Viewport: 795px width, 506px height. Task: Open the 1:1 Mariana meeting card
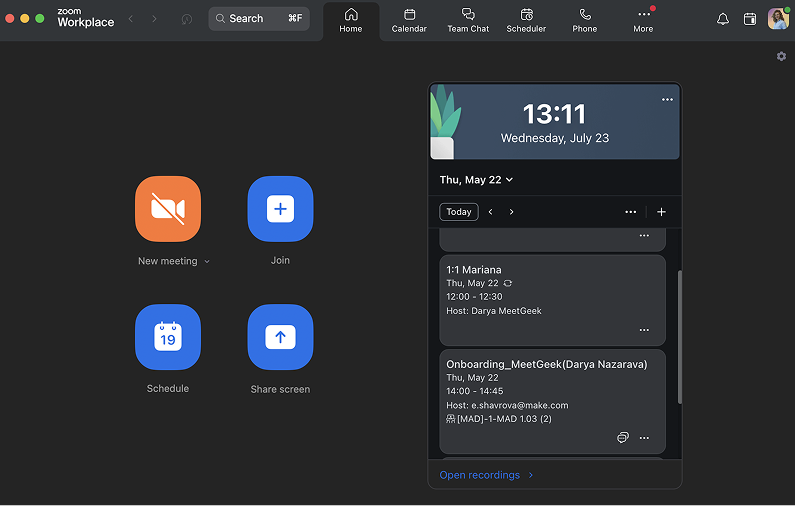pyautogui.click(x=552, y=300)
